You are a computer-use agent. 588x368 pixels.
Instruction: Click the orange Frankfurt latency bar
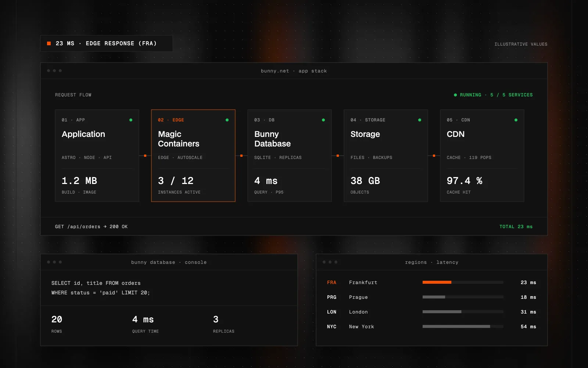click(437, 282)
